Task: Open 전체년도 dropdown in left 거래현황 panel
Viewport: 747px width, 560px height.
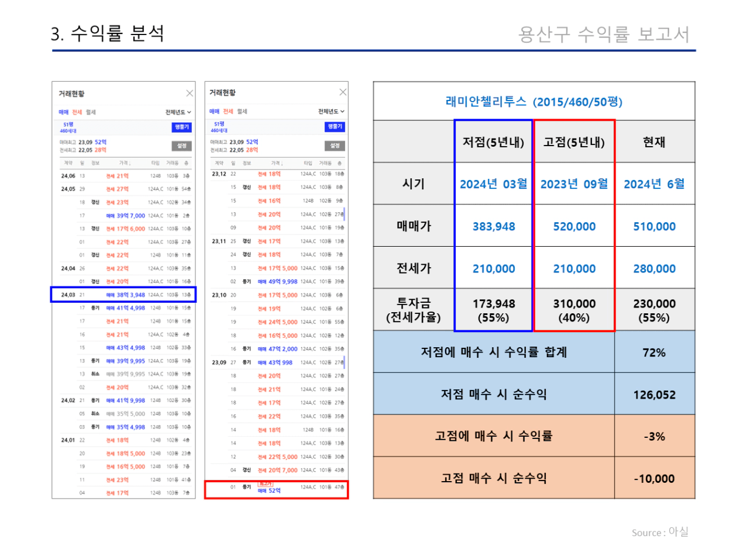Action: 178,112
